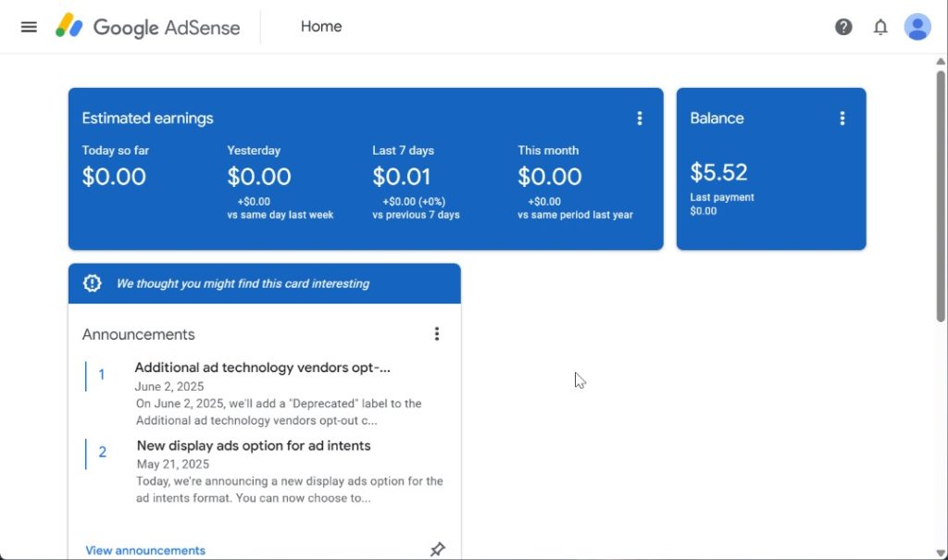Click the scrollbar up arrow
This screenshot has height=560, width=948.
point(941,61)
